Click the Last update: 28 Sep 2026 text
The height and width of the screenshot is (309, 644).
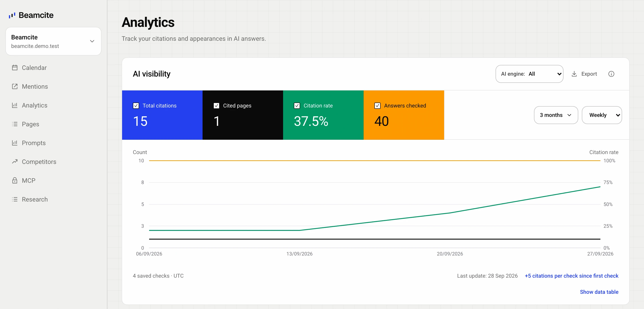point(487,275)
